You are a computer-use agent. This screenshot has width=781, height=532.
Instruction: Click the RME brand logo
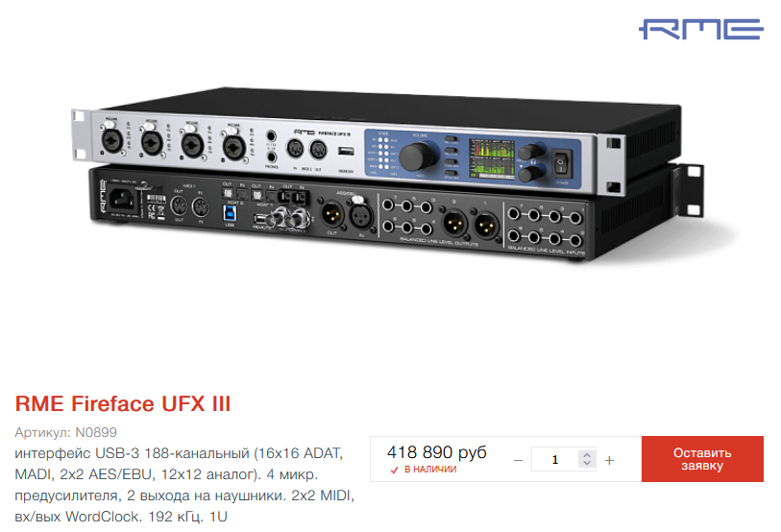coord(701,29)
